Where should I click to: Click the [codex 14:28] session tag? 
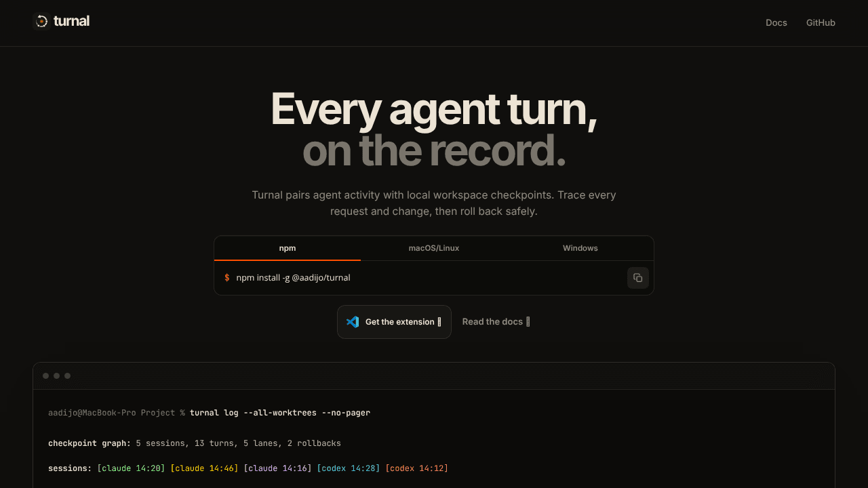[x=348, y=468]
